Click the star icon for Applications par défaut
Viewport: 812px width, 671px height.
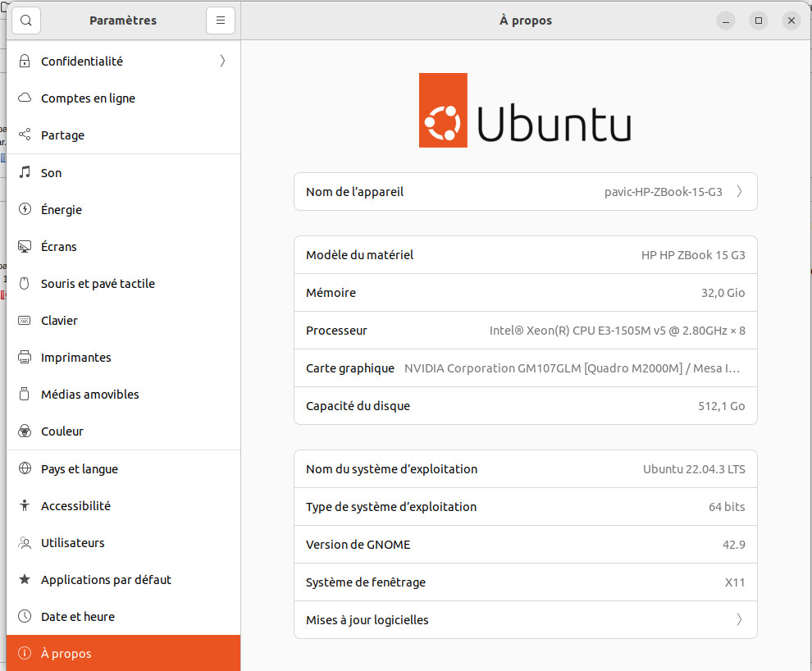click(25, 580)
